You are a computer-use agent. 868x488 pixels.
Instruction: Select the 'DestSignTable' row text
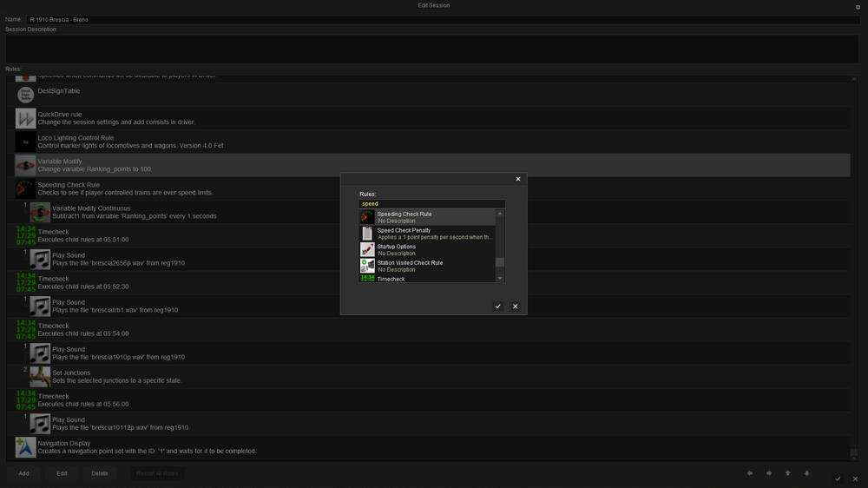tap(59, 91)
